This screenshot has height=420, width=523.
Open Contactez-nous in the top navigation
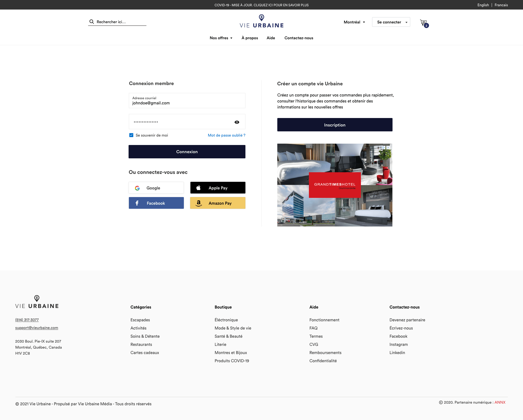(299, 38)
